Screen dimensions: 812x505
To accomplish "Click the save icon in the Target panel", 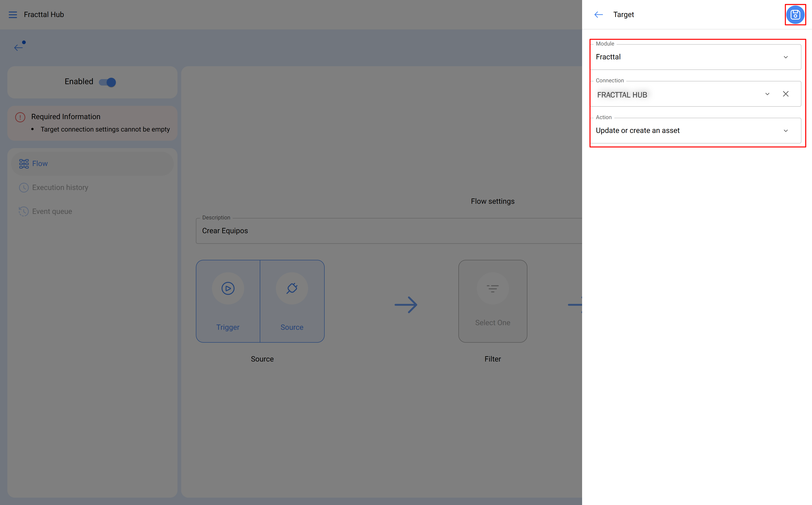I will point(795,14).
